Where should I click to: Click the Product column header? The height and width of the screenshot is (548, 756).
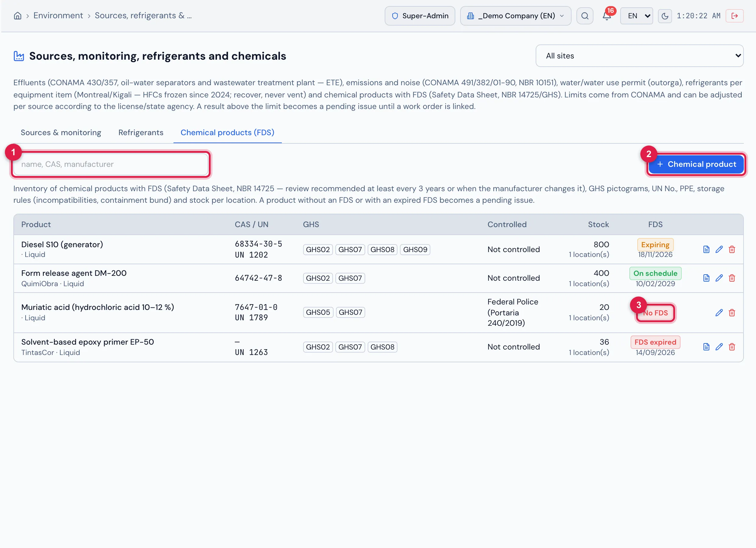tap(36, 224)
